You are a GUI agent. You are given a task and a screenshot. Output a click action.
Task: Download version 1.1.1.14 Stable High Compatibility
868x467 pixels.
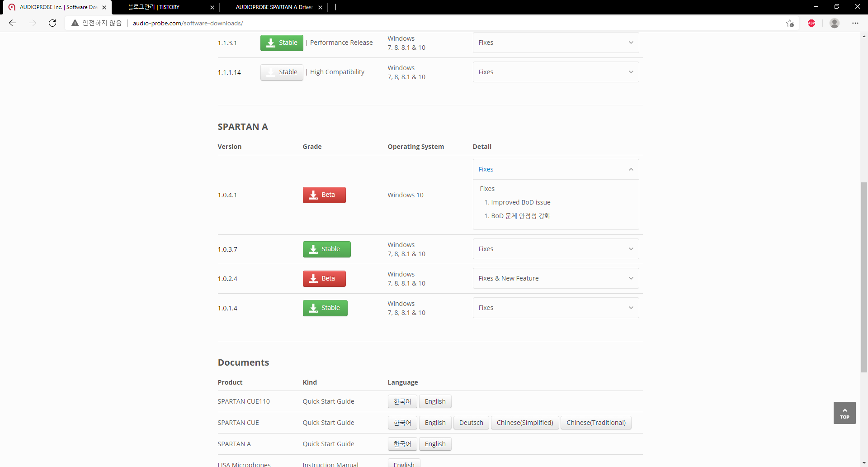click(x=282, y=72)
